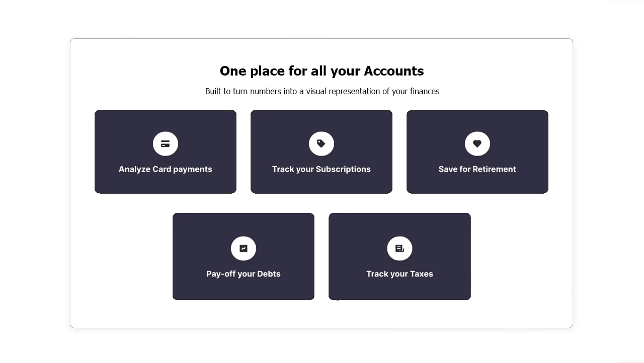Image resolution: width=644 pixels, height=363 pixels.
Task: Click the credit card icon
Action: tap(166, 144)
